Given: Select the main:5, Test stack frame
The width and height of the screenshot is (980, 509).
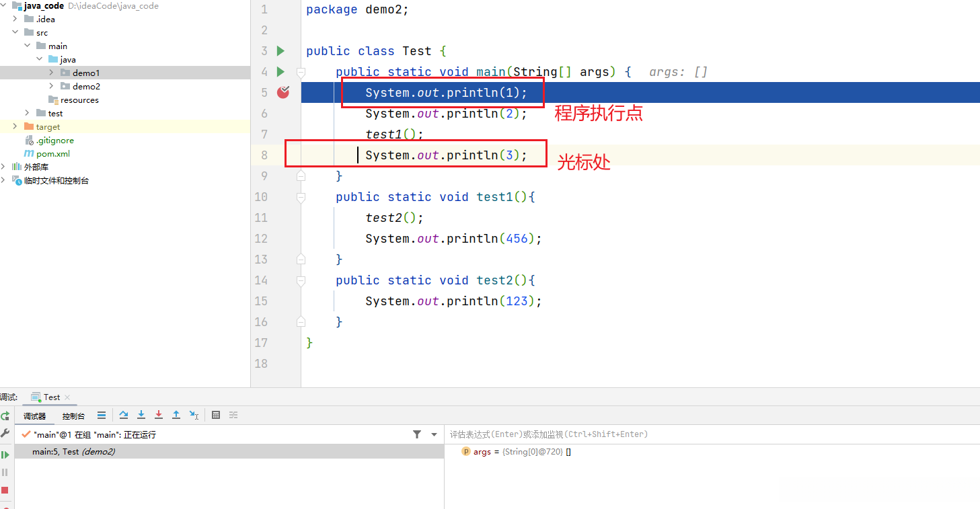Looking at the screenshot, I should pos(229,452).
